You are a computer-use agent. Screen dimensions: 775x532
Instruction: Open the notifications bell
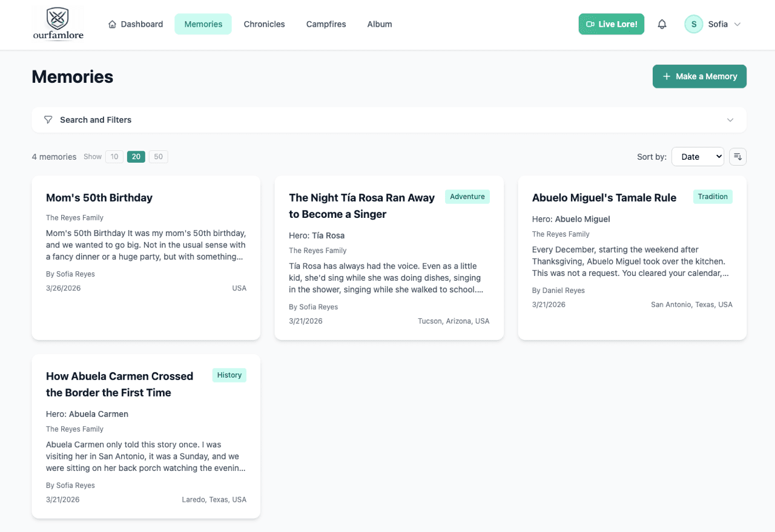[x=662, y=24]
